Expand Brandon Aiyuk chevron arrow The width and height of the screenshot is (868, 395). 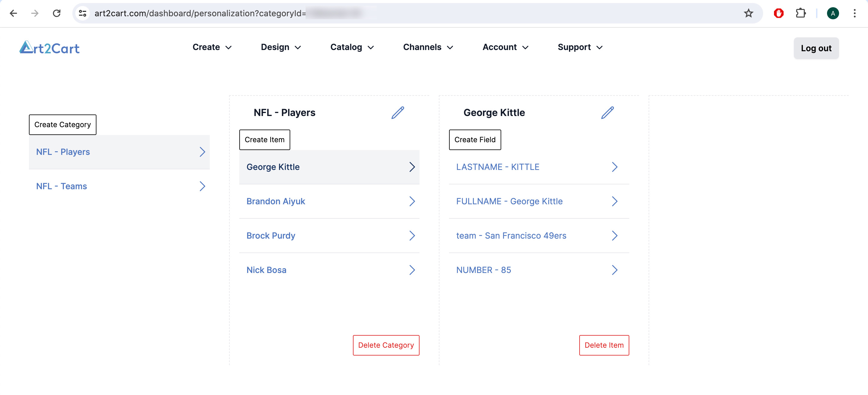(412, 201)
